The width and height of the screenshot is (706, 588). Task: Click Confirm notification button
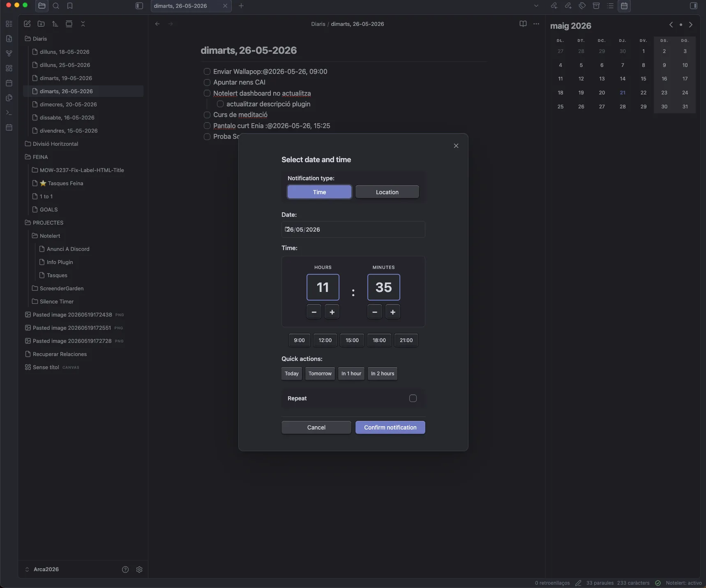tap(390, 427)
